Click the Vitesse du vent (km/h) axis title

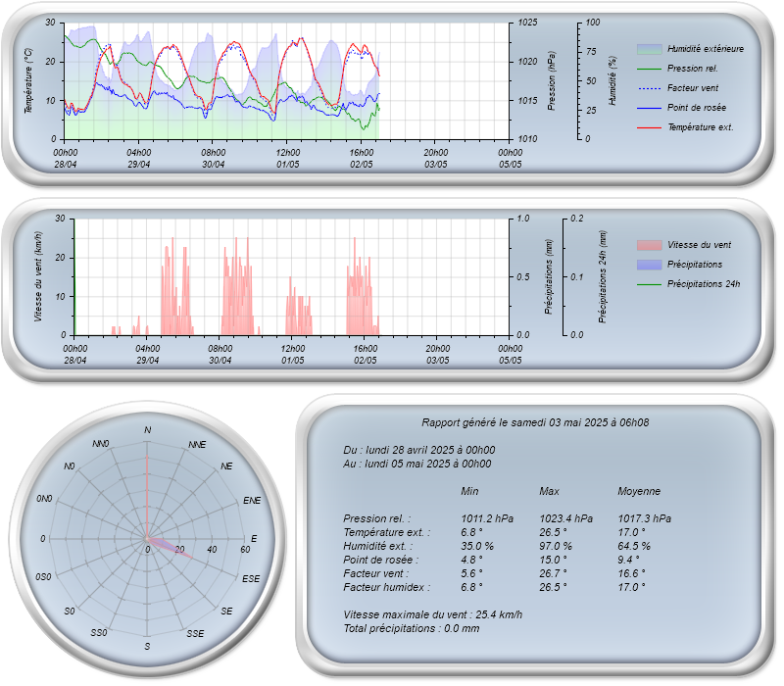(x=38, y=276)
